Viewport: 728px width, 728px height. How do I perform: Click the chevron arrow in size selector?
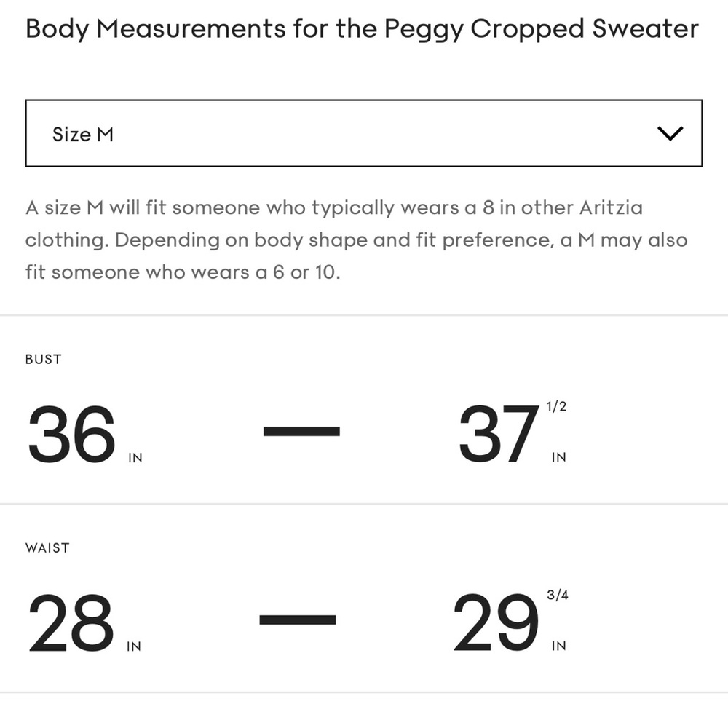click(670, 133)
